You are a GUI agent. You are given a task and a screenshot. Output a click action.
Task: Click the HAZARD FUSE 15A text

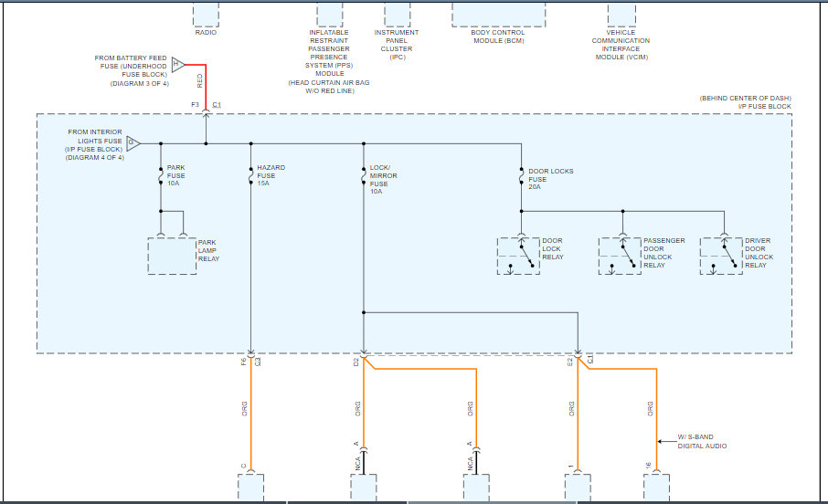pos(271,175)
